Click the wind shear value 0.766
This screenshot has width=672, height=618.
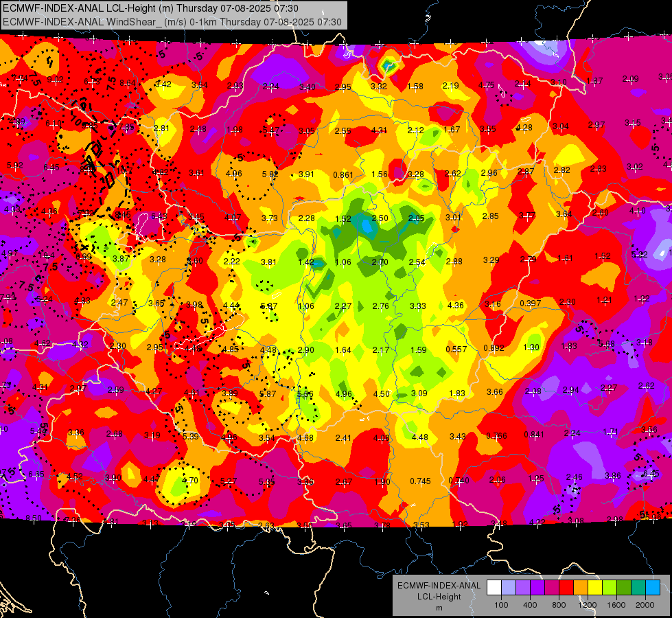[x=496, y=436]
